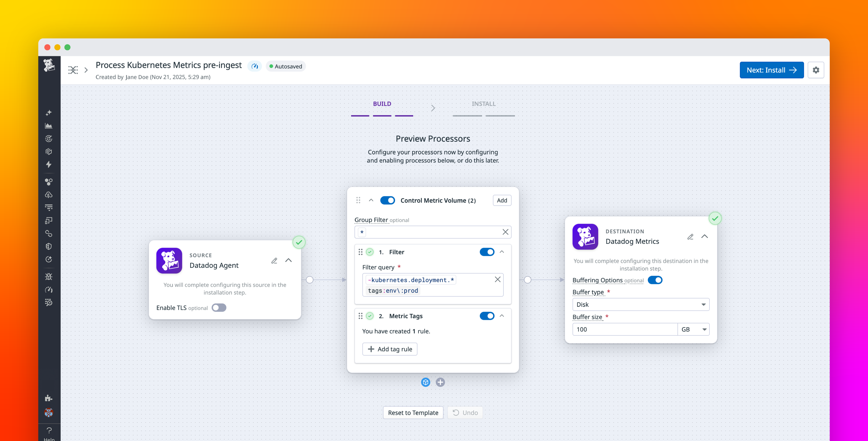Select the Dashboards chart icon
The width and height of the screenshot is (868, 441).
tap(49, 125)
